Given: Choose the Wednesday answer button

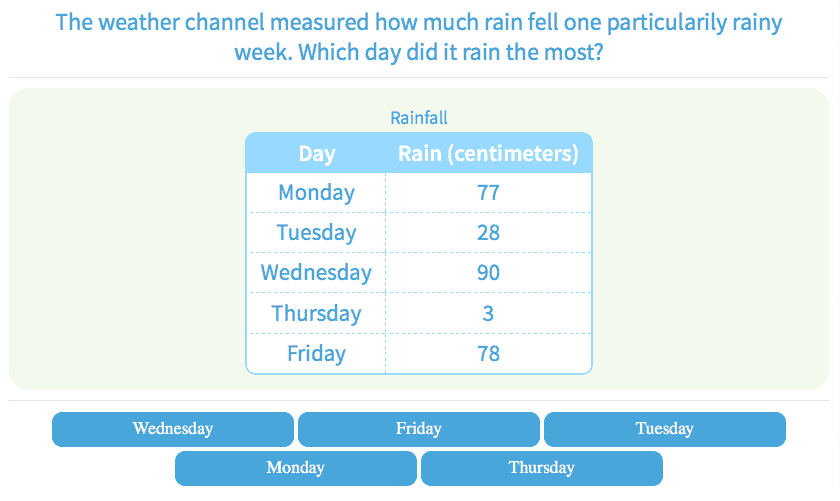Looking at the screenshot, I should (x=173, y=429).
